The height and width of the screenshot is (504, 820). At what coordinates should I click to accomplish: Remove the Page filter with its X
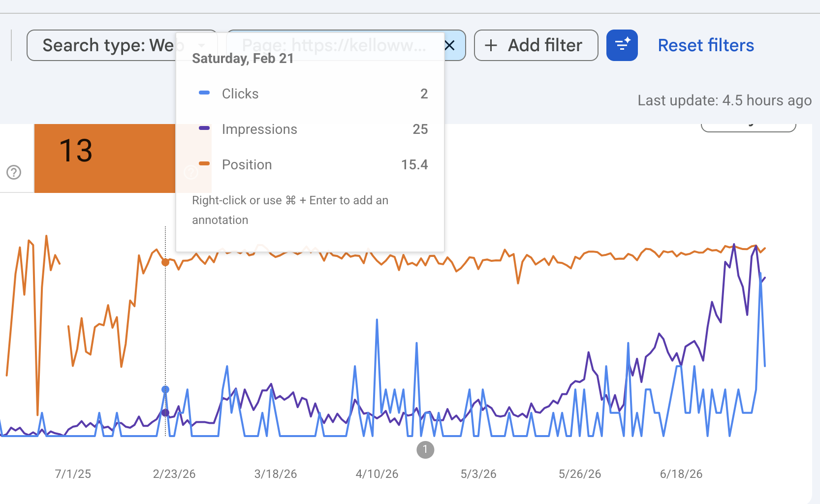(x=449, y=46)
